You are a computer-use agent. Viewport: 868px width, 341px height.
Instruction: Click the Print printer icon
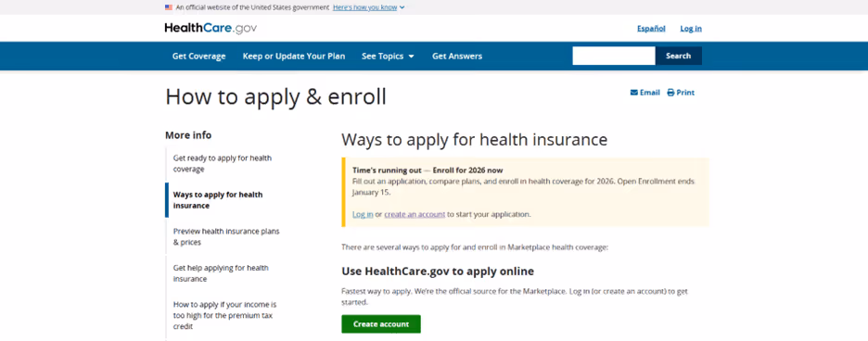[x=670, y=93]
